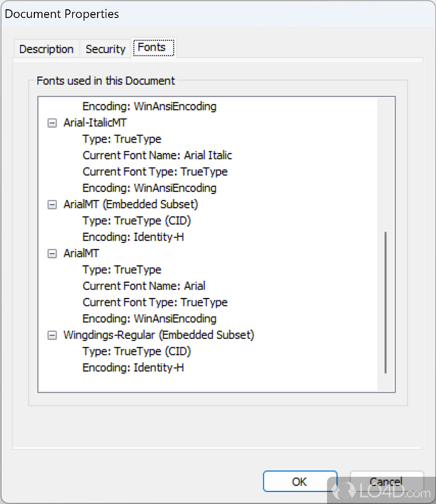Click 'Type: TrueType (CID)' under Wingdings-Regular
The width and height of the screenshot is (436, 504).
(137, 351)
